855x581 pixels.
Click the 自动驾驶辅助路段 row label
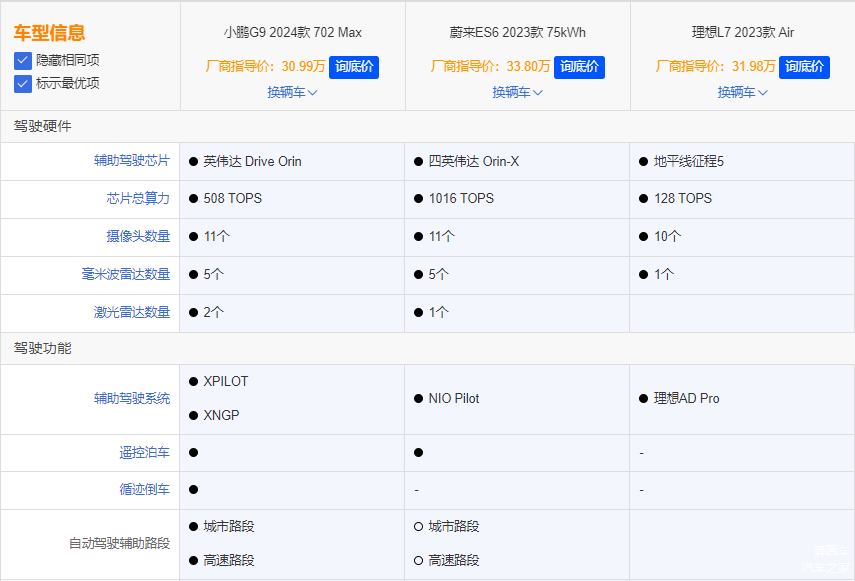[x=119, y=543]
